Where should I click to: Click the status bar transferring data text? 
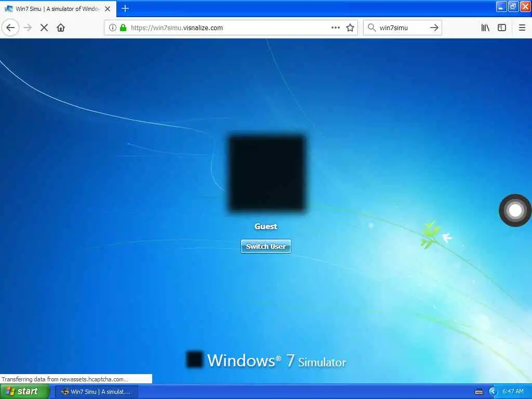click(65, 379)
